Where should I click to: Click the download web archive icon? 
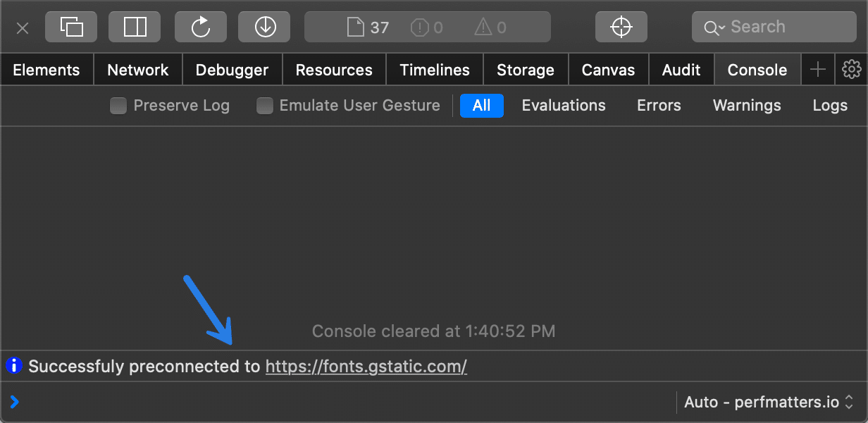(264, 27)
